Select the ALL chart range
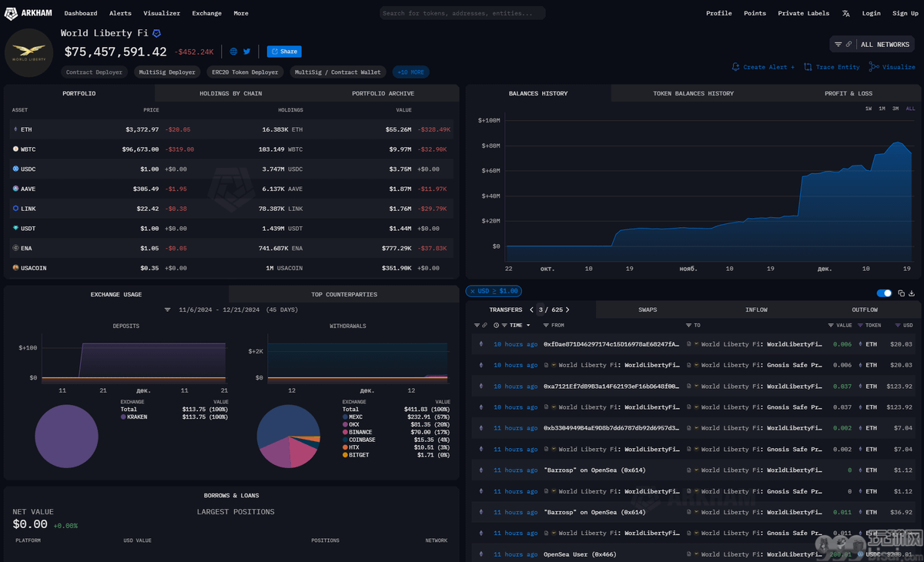 [910, 109]
